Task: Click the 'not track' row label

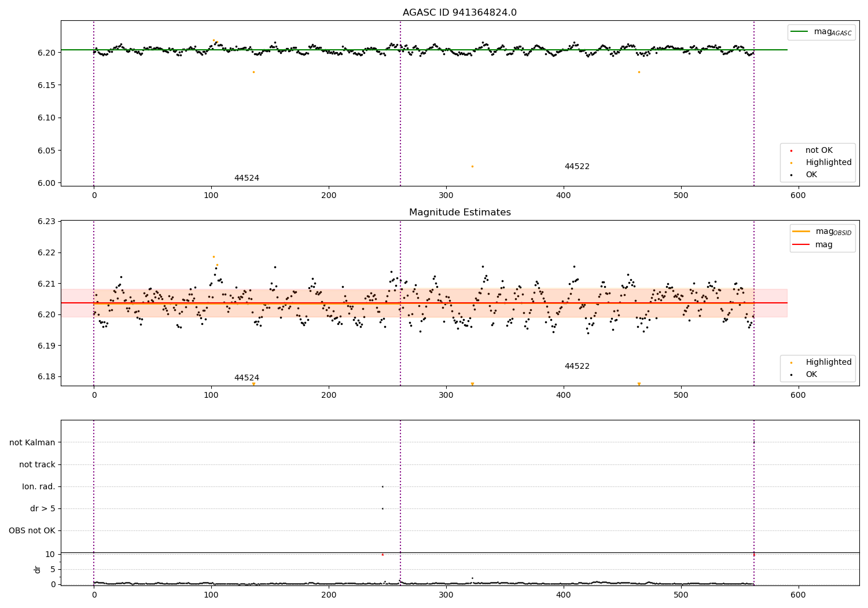Action: 37,465
